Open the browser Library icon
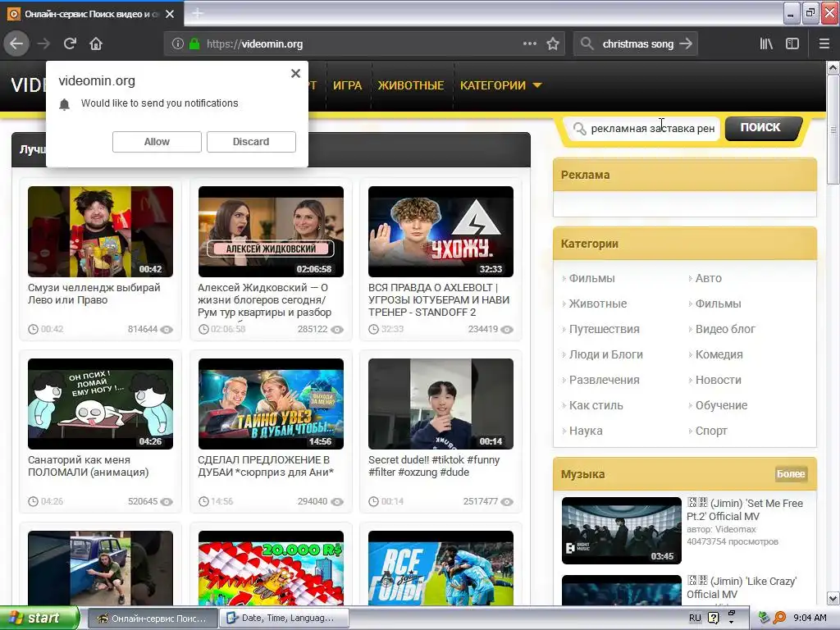 766,43
